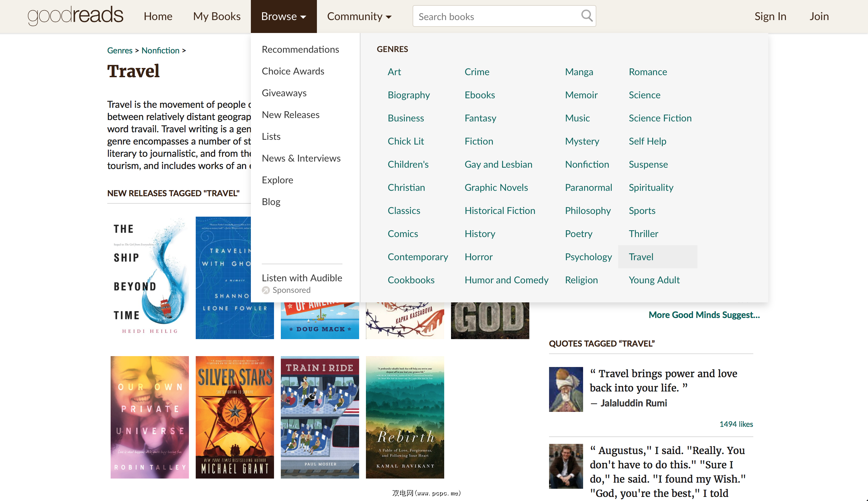
Task: Click the search magnifying glass icon
Action: (x=587, y=16)
